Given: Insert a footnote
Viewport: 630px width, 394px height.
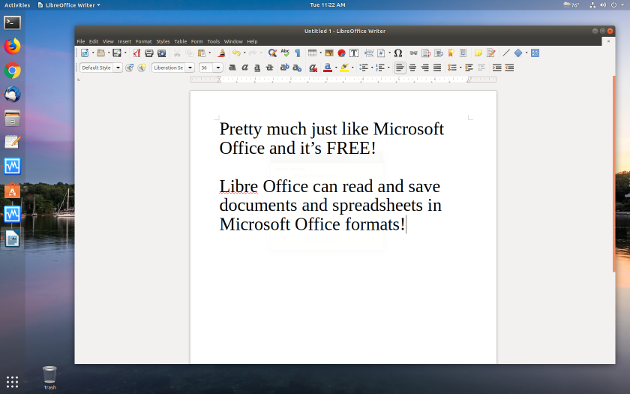Looking at the screenshot, I should click(426, 53).
